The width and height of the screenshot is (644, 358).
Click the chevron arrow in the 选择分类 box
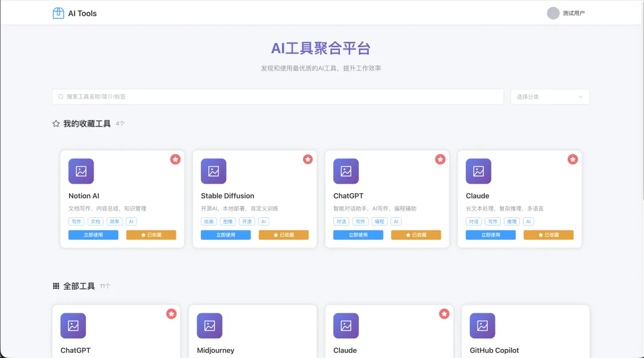[580, 97]
